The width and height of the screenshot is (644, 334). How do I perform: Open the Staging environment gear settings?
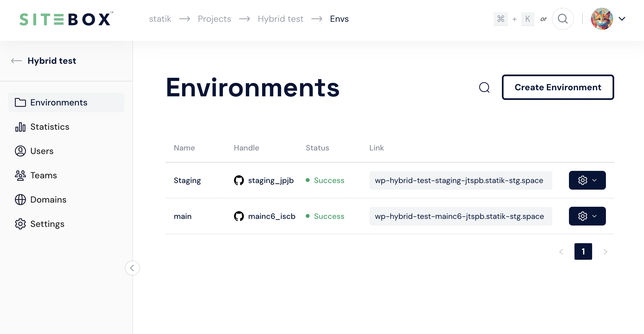[582, 180]
